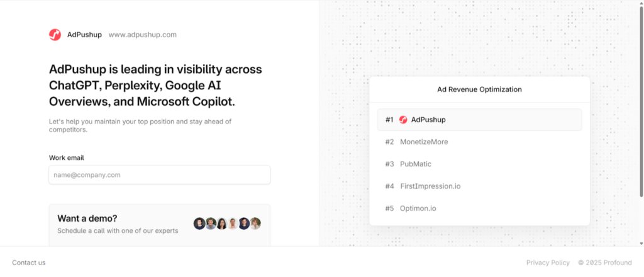Click the second expert avatar with green background
Viewport: 644px width, 277px height.
(211, 223)
